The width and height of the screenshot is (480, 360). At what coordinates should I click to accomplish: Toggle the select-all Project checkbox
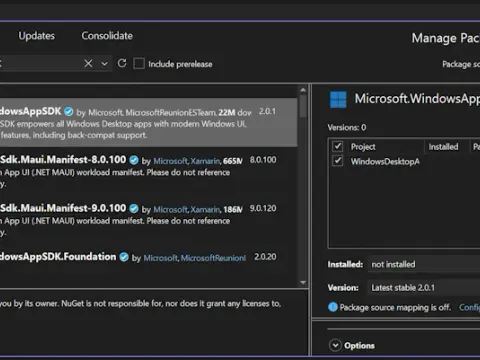coord(338,146)
